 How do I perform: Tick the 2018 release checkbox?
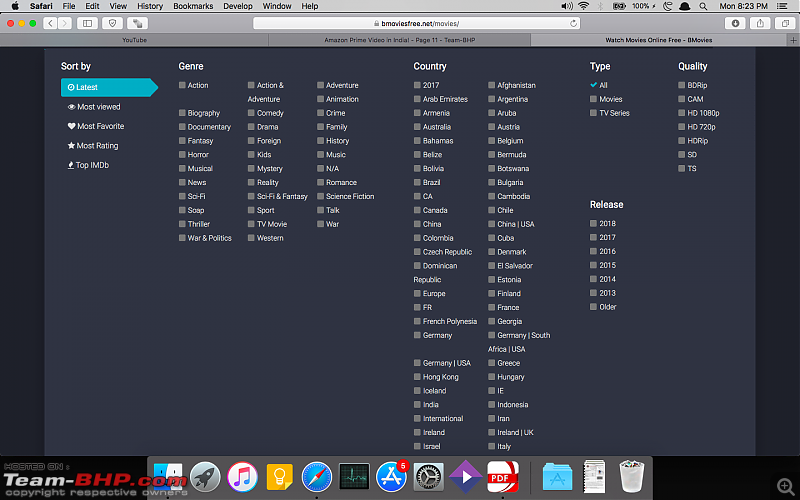point(593,223)
